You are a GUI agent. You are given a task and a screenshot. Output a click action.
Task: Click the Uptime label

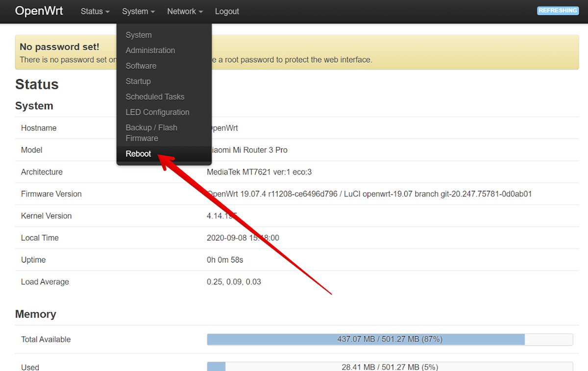click(33, 260)
